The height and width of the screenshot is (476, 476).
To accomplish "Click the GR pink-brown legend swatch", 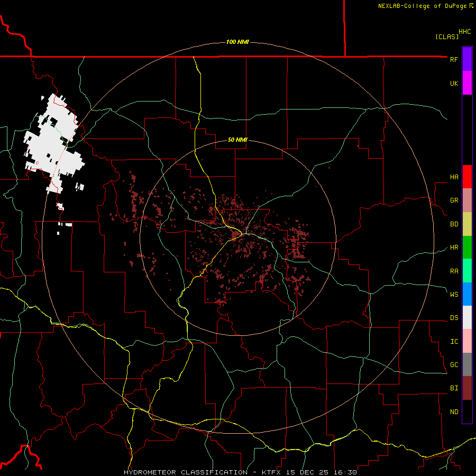I will click(x=467, y=200).
